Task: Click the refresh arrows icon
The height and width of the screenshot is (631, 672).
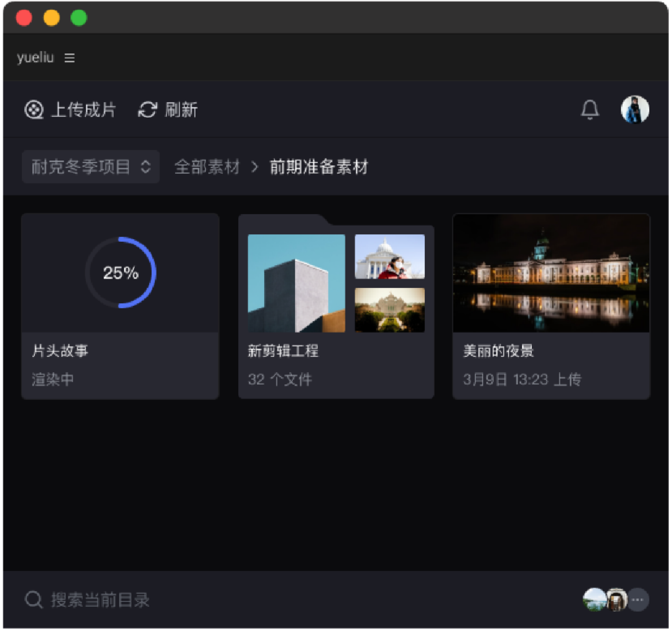Action: [148, 110]
